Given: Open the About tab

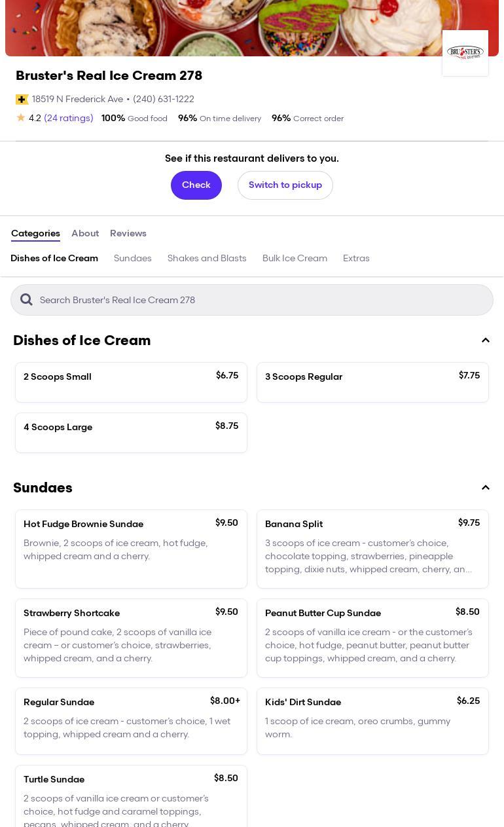Looking at the screenshot, I should 85,234.
